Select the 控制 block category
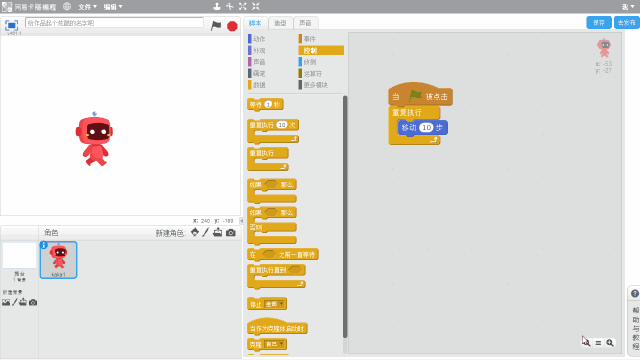The width and height of the screenshot is (640, 360). 321,50
